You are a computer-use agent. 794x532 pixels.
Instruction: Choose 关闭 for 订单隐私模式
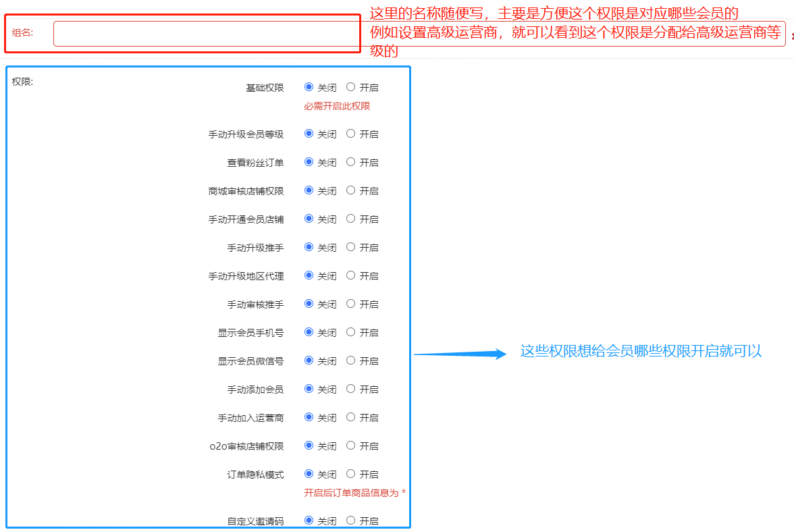coord(309,474)
